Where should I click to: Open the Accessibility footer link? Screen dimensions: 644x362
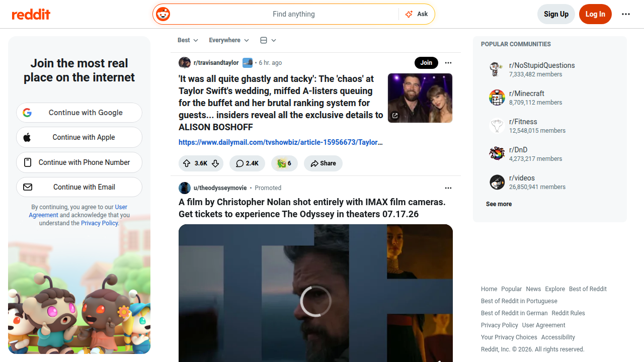(x=558, y=337)
